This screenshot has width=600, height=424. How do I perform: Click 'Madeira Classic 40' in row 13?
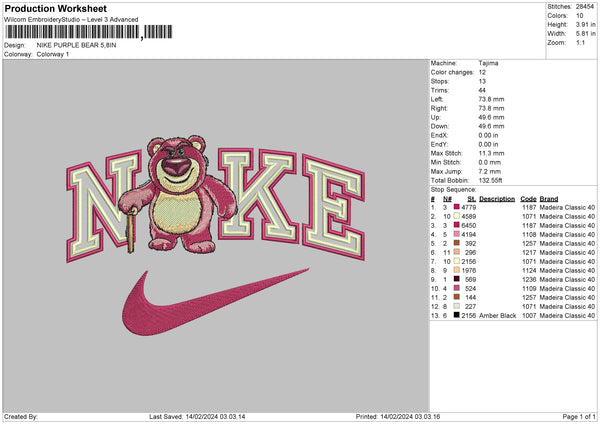(x=567, y=316)
